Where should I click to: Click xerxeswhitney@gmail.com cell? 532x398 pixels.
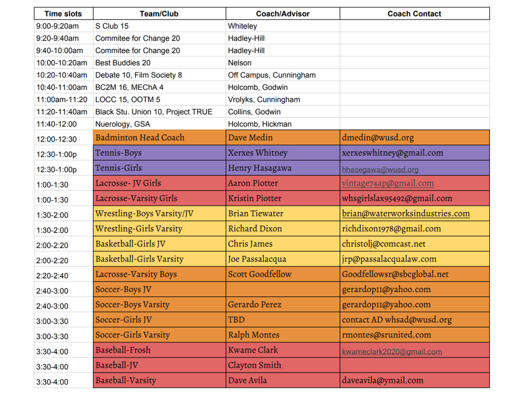tap(415, 153)
